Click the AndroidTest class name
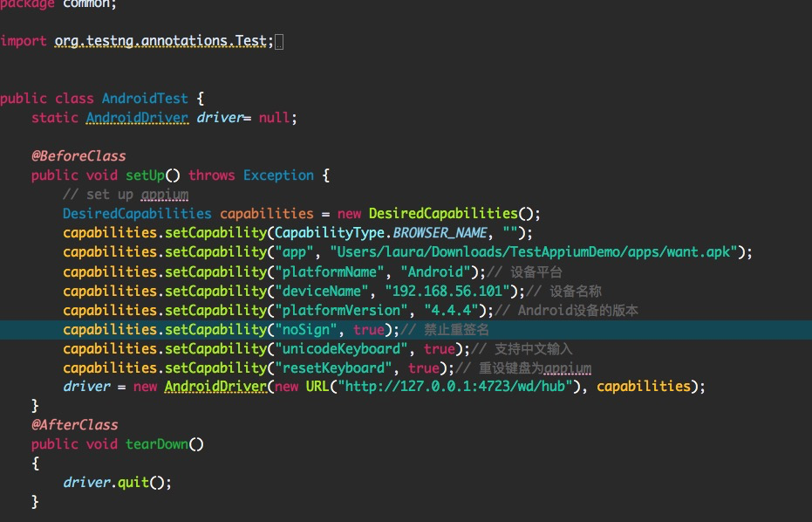Viewport: 812px width, 522px height. [145, 99]
